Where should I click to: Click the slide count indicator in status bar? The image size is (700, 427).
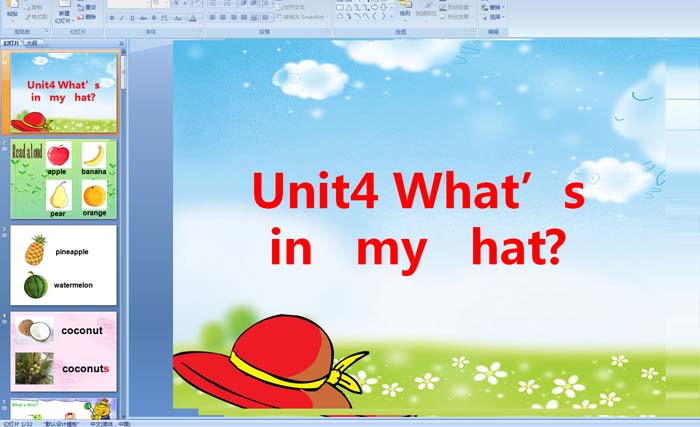tap(18, 424)
